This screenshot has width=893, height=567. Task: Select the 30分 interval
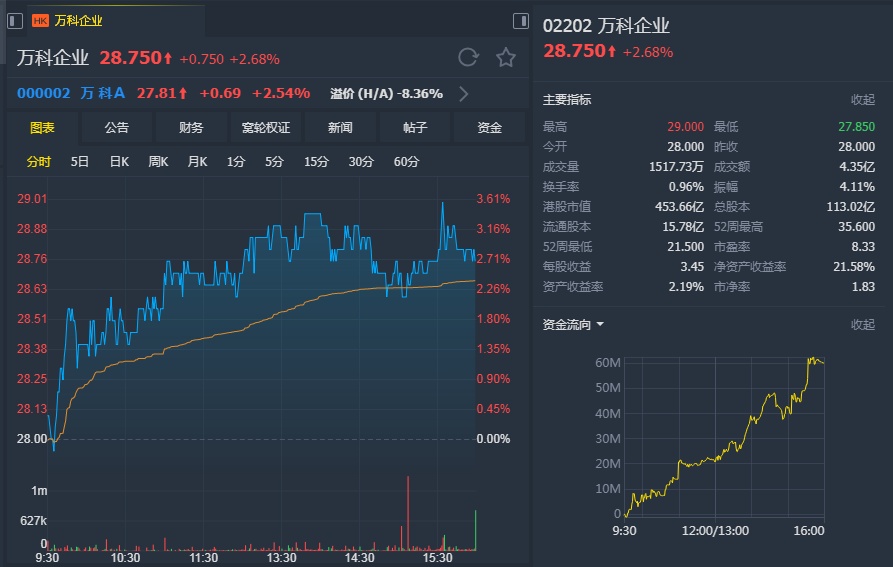coord(361,162)
